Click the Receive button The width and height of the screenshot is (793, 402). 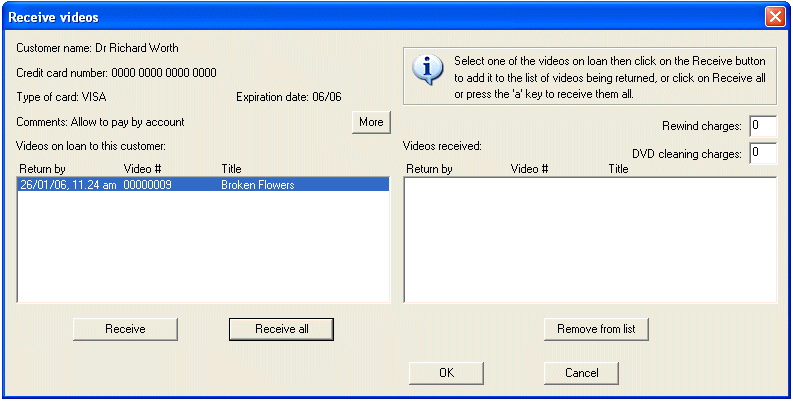(x=125, y=329)
